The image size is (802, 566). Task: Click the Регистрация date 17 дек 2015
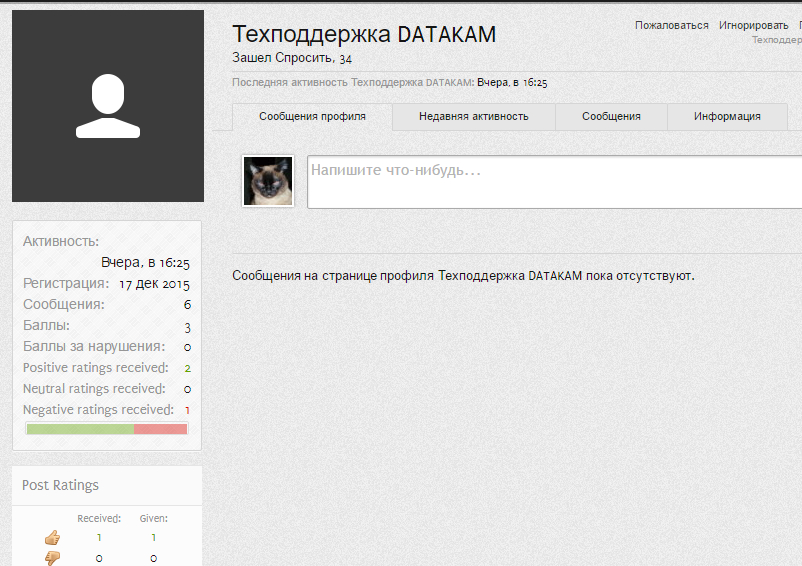[x=154, y=284]
